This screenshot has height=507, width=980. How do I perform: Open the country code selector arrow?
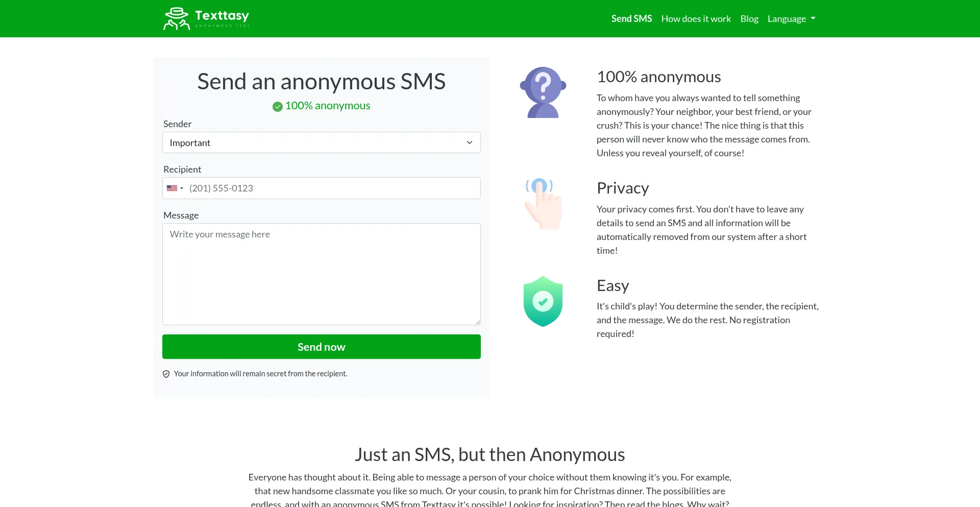(x=182, y=188)
